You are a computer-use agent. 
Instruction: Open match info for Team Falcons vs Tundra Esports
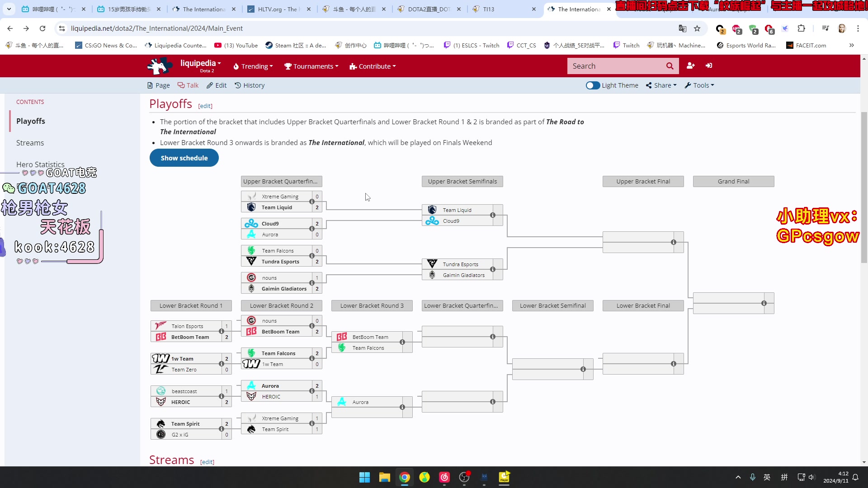coord(312,256)
